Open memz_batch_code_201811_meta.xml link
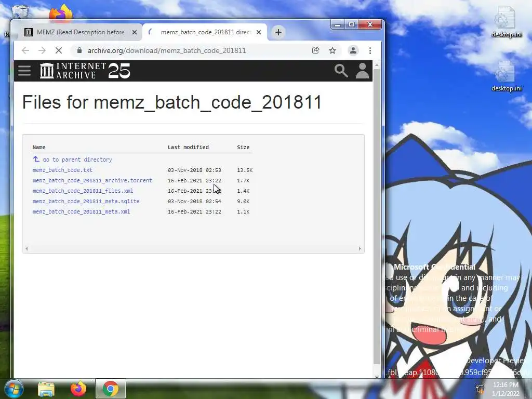Image resolution: width=532 pixels, height=399 pixels. (82, 211)
